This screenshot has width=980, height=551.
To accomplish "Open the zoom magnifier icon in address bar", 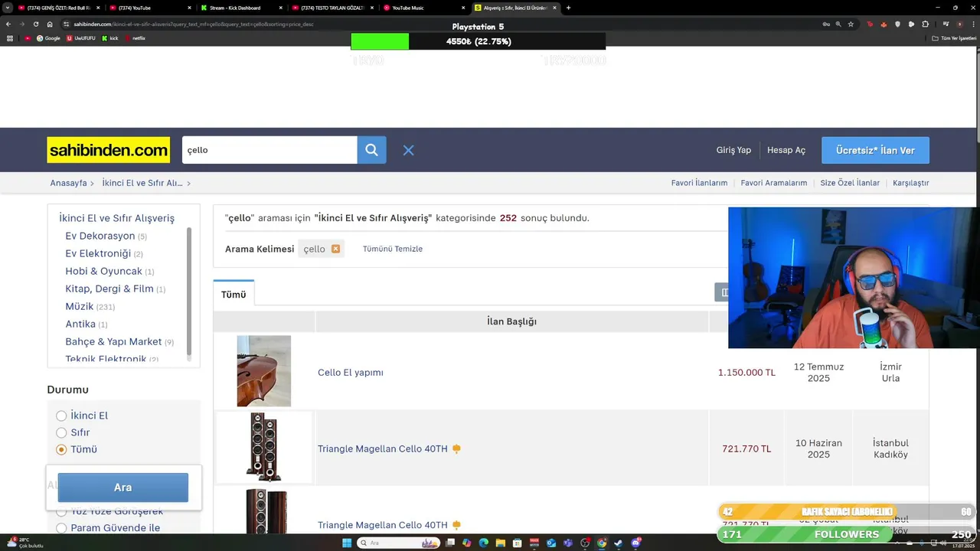I will (838, 24).
